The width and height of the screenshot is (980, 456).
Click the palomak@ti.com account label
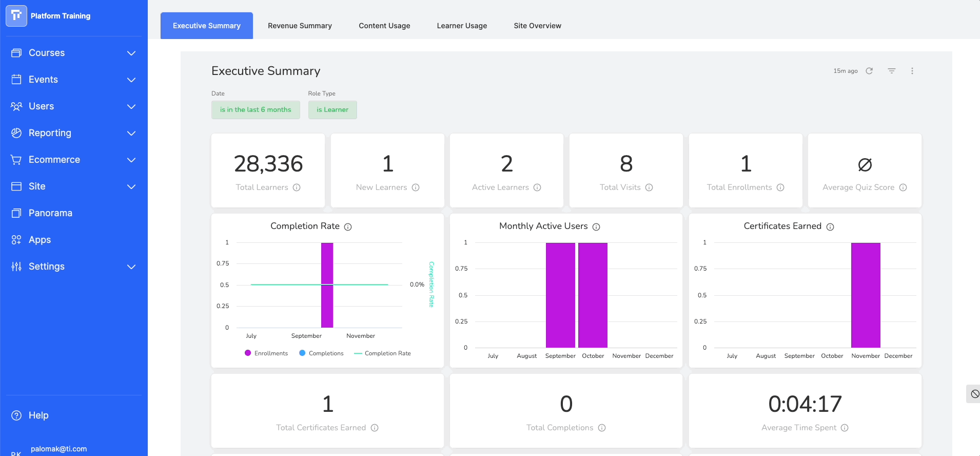click(x=58, y=449)
